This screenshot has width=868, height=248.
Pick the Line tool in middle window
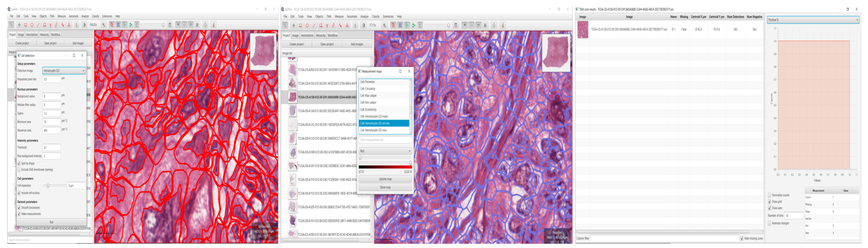pyautogui.click(x=314, y=26)
